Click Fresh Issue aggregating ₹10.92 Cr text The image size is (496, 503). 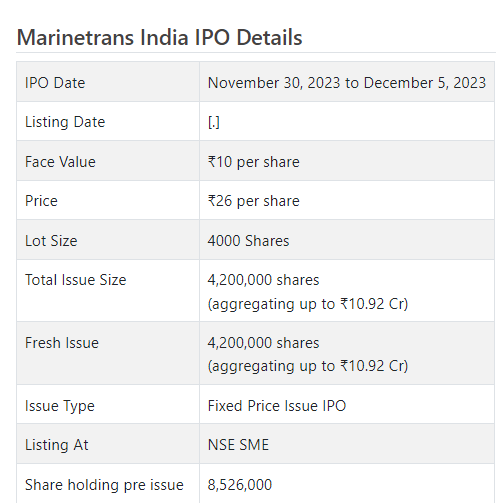coord(308,366)
